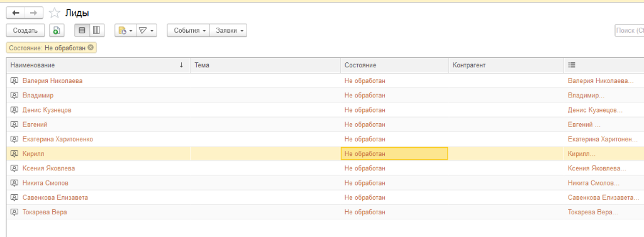Switch to kanban columns view mode

[x=96, y=30]
